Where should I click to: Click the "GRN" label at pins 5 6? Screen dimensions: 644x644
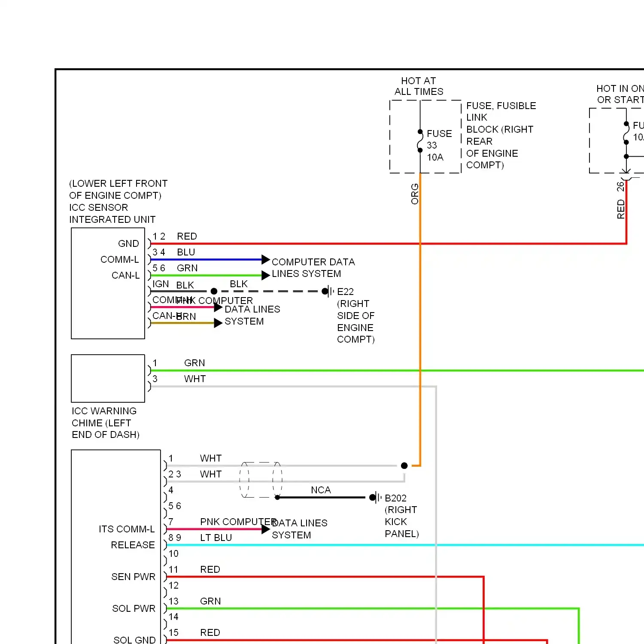coord(187,268)
